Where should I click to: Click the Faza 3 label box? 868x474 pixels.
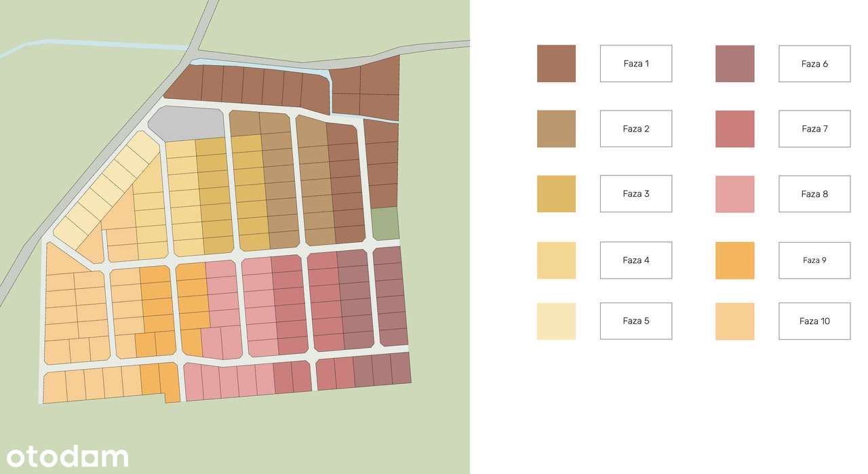click(x=635, y=194)
